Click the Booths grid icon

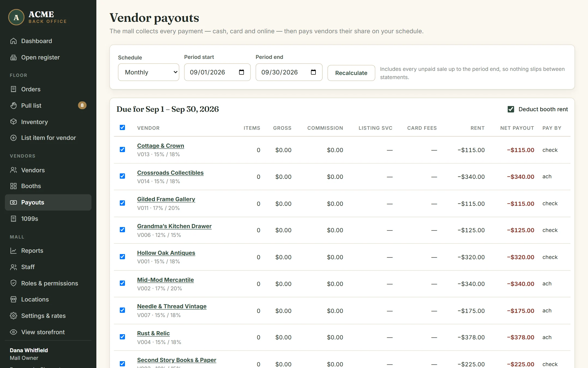(x=13, y=186)
